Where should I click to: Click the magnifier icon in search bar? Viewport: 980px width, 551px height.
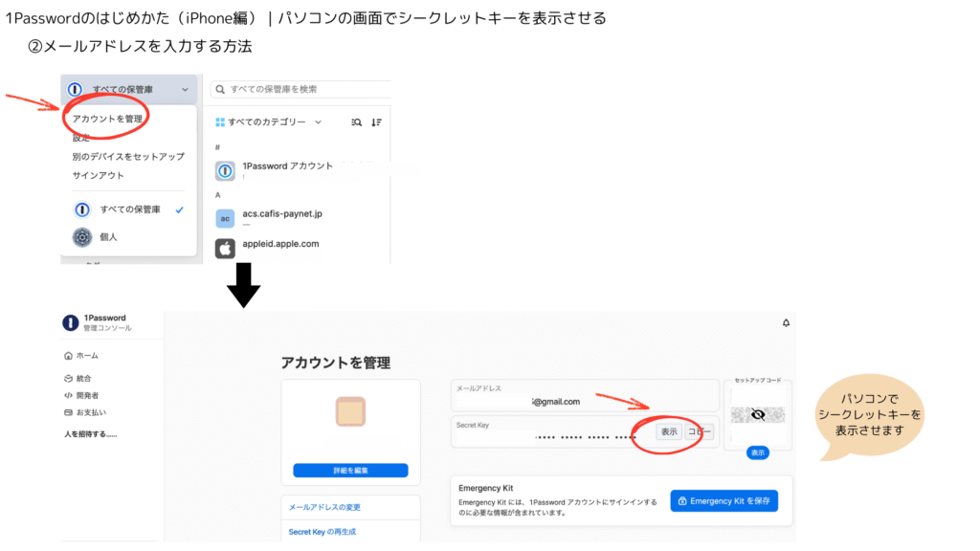220,89
